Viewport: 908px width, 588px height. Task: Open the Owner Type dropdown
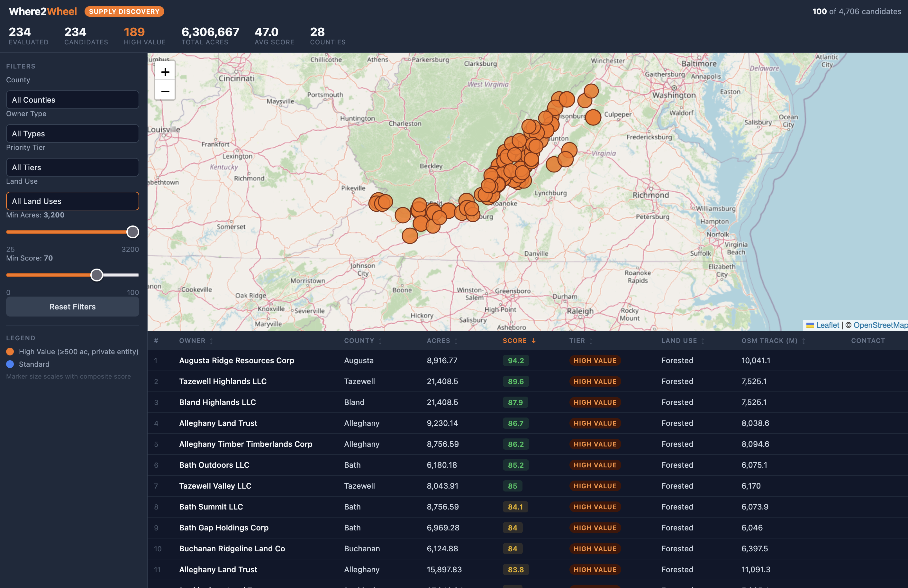[72, 133]
